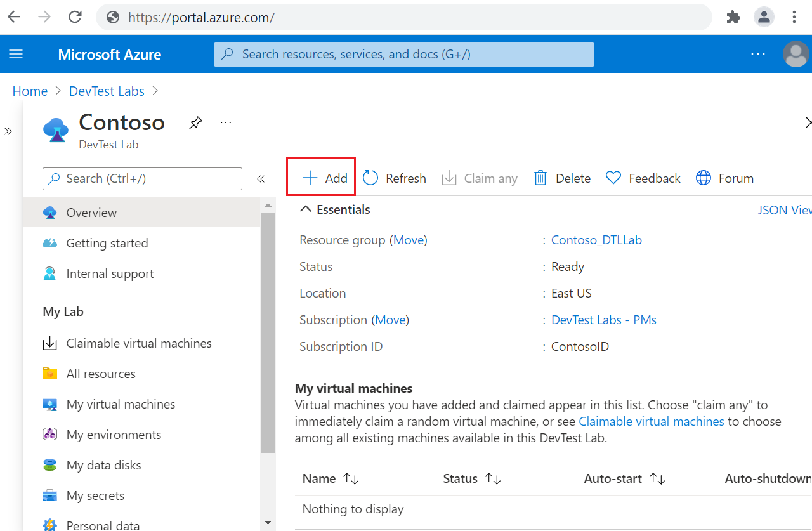Open the Claimable virtual machines link in description
The width and height of the screenshot is (812, 531).
point(652,421)
